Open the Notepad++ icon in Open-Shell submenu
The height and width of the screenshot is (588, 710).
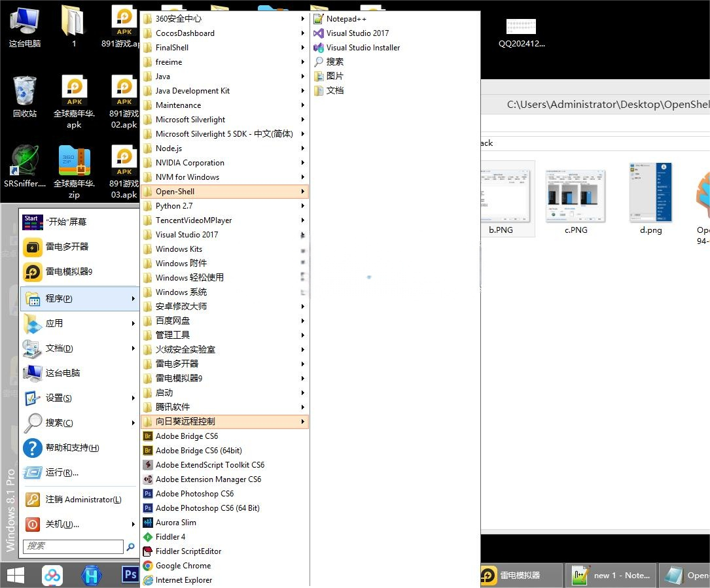tap(318, 18)
